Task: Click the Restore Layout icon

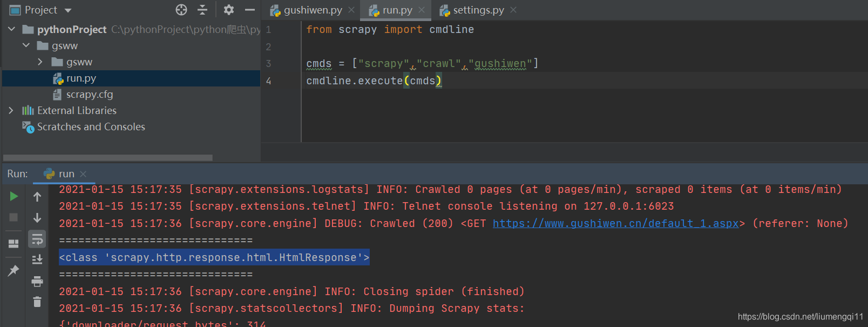Action: (x=13, y=243)
